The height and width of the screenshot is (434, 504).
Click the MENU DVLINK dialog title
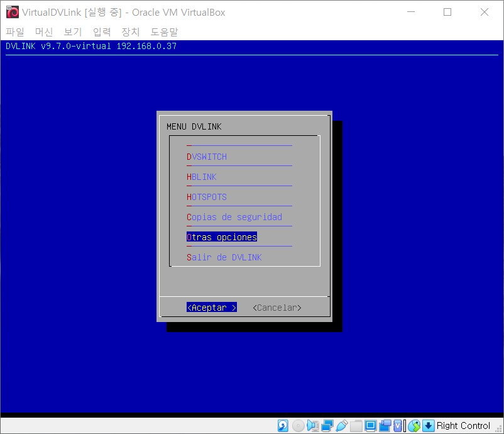click(x=194, y=127)
